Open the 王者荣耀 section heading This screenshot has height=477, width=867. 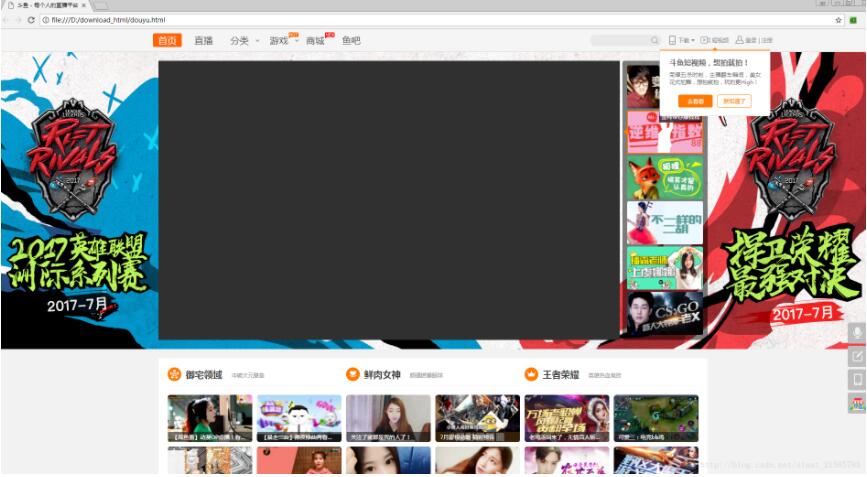561,375
